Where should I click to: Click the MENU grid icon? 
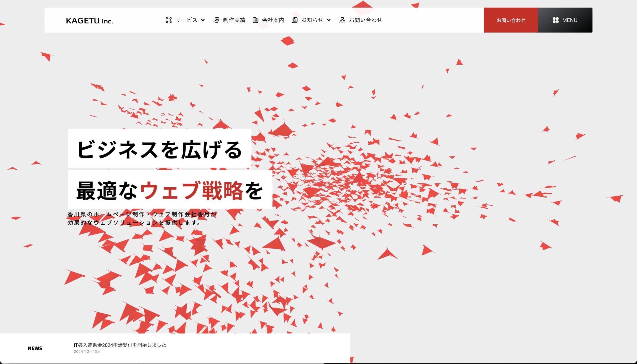(555, 20)
